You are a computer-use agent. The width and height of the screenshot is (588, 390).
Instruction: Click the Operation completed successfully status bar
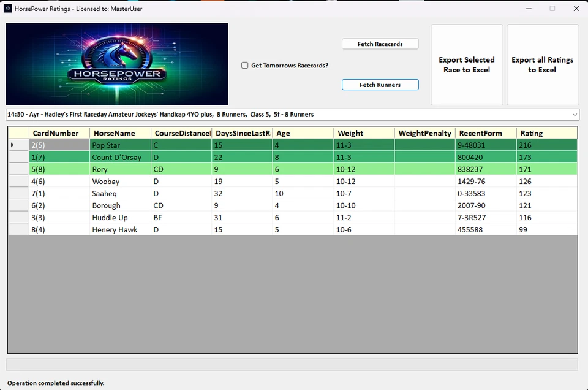[x=54, y=383]
